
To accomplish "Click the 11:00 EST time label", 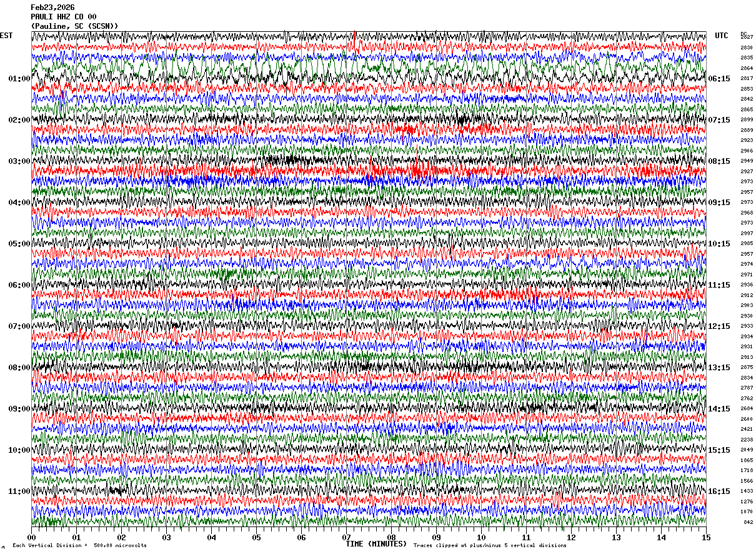I will pyautogui.click(x=19, y=491).
